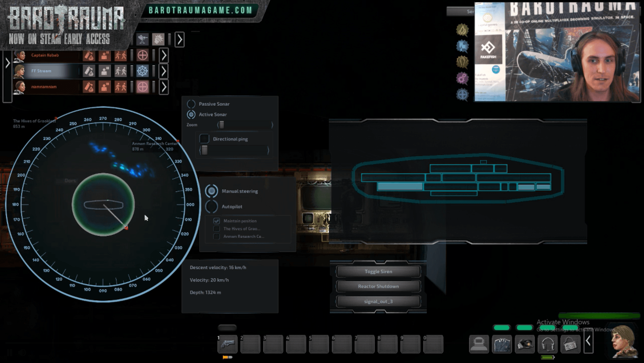The height and width of the screenshot is (363, 644).
Task: Click the follow order icon for Captain Kebab
Action: pyautogui.click(x=120, y=55)
